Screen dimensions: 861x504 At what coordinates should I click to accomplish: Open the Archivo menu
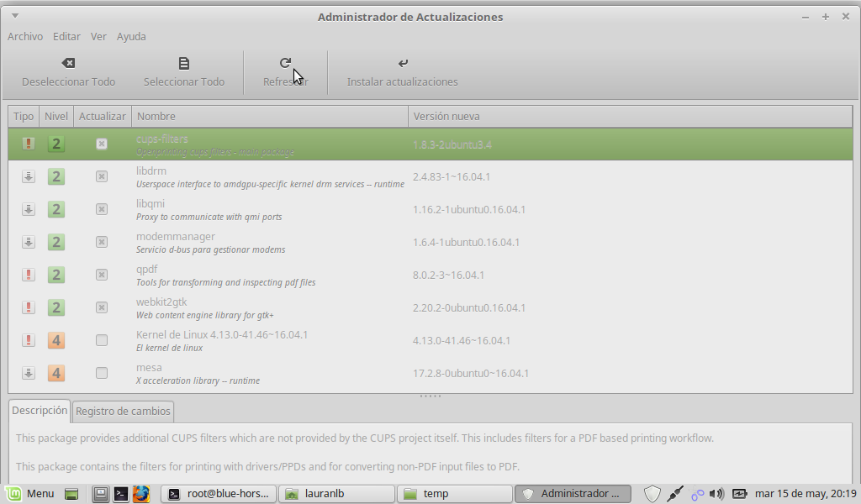[x=25, y=36]
